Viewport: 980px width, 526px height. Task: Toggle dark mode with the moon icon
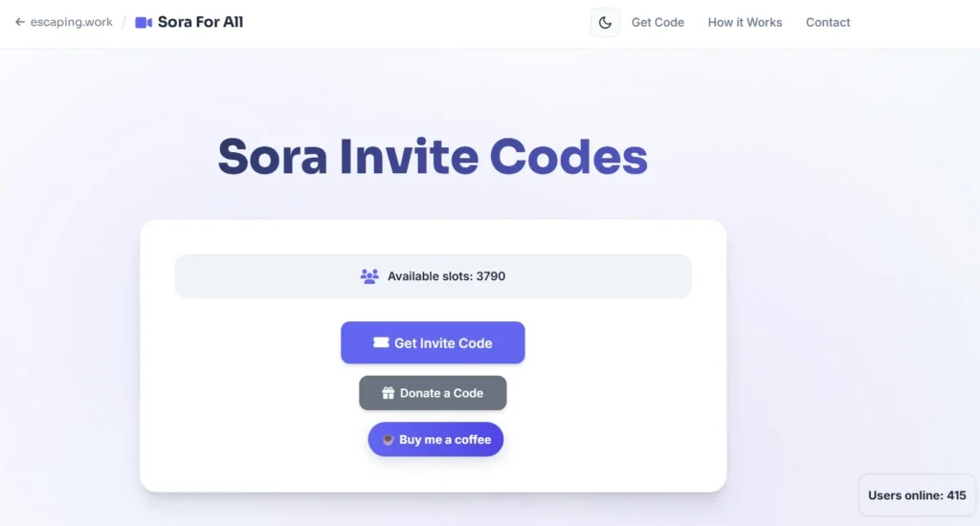point(605,22)
